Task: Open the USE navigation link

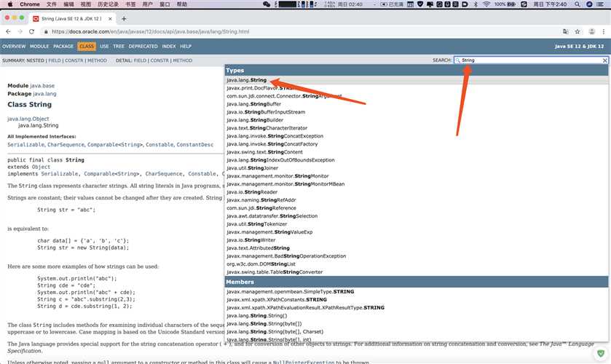Action: [104, 47]
